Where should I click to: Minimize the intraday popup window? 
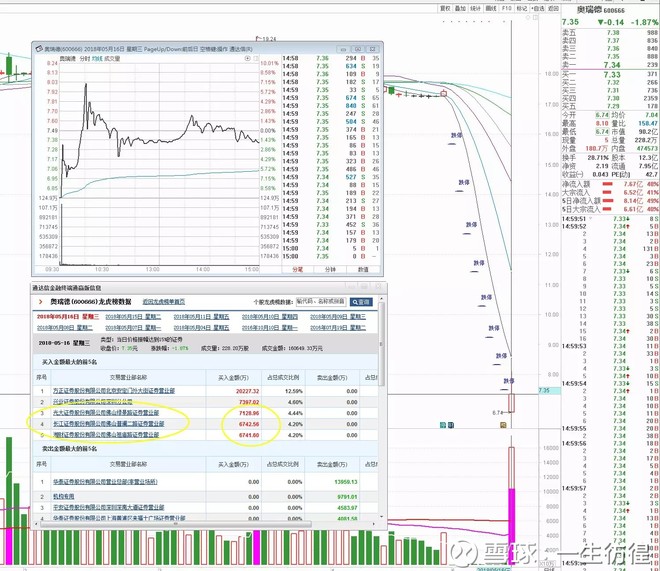pyautogui.click(x=343, y=49)
